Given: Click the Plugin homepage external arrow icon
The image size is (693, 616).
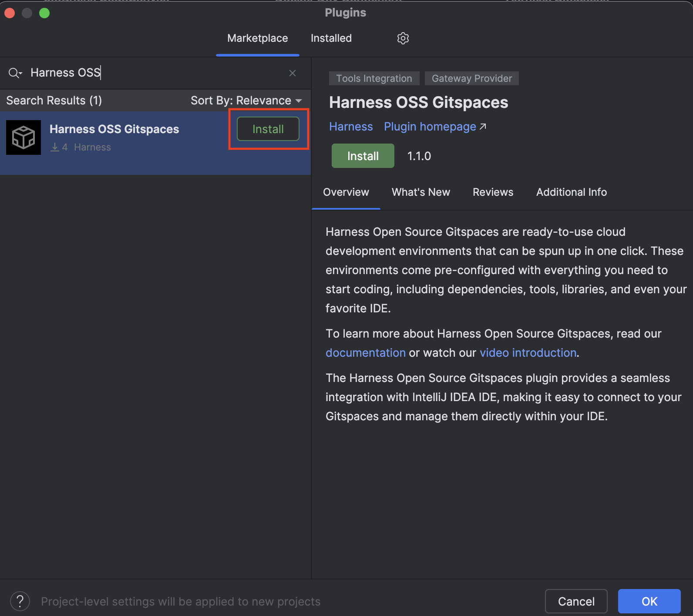Looking at the screenshot, I should tap(483, 127).
